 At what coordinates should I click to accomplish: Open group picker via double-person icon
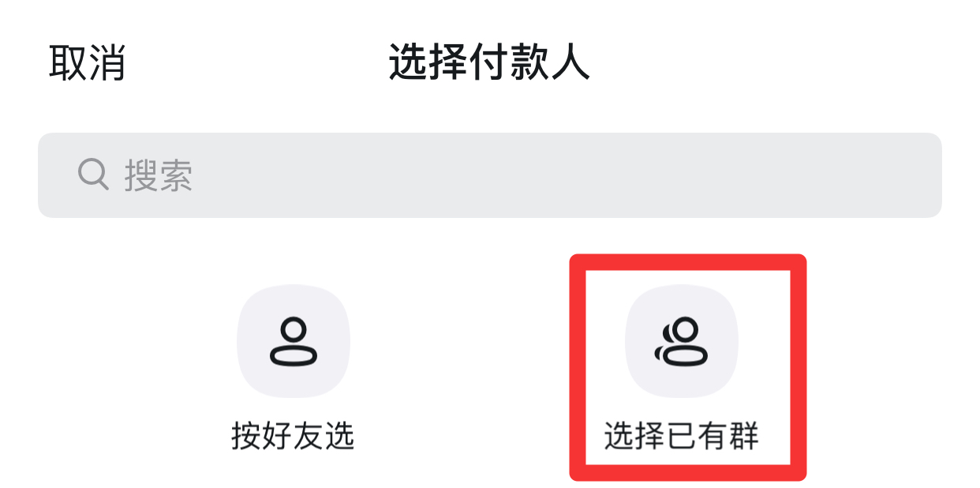click(681, 342)
